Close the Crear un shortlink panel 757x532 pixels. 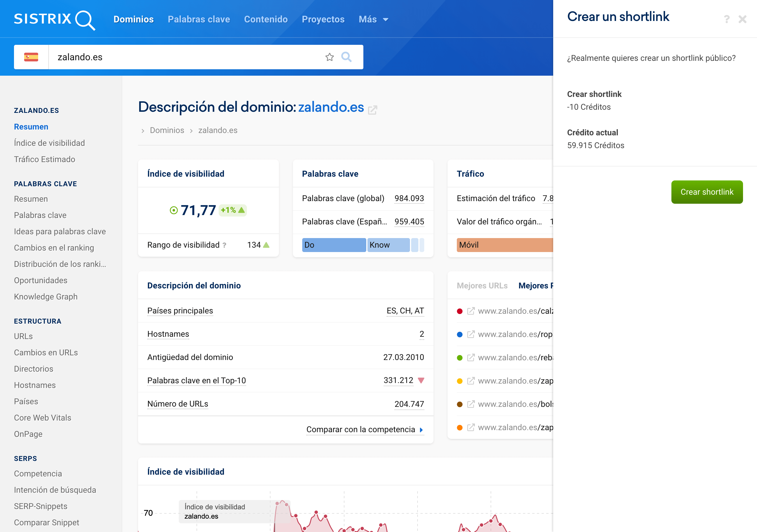[x=742, y=19]
